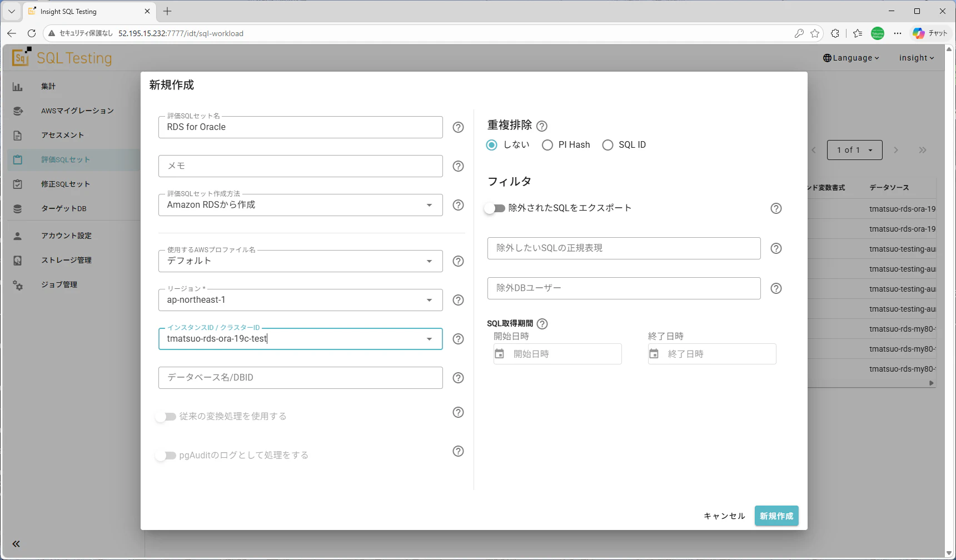This screenshot has width=956, height=560.
Task: Bookmark page with star icon
Action: [x=815, y=33]
